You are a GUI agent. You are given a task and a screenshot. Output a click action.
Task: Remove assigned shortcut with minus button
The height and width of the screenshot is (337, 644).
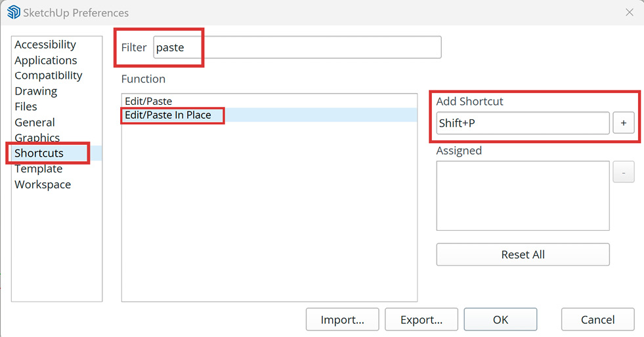point(624,172)
